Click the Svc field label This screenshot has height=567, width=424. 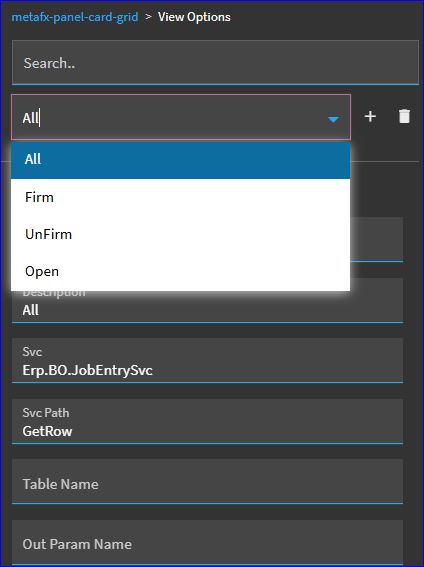[x=32, y=352]
